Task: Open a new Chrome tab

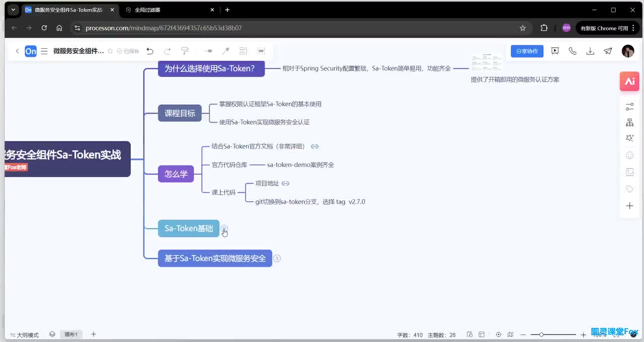Action: pos(227,10)
